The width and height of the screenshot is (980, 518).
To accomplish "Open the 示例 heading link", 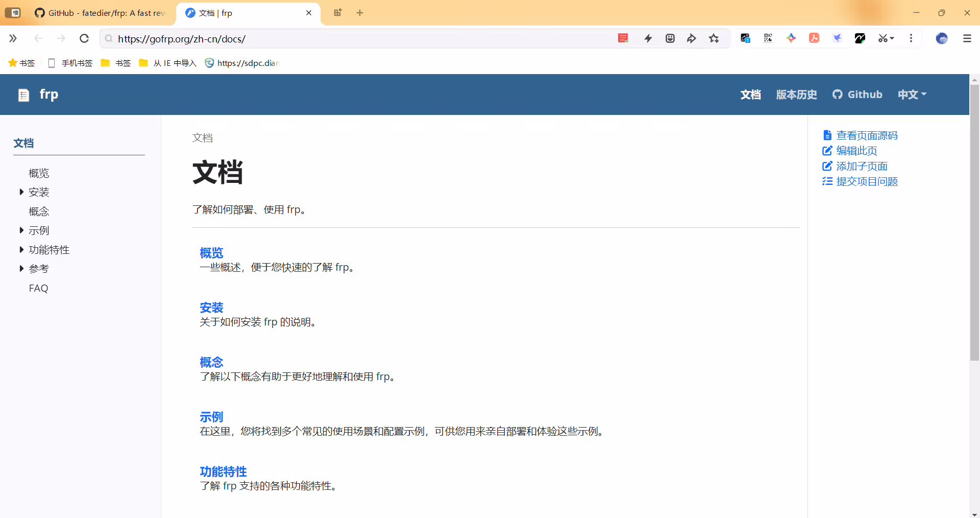I will click(211, 417).
